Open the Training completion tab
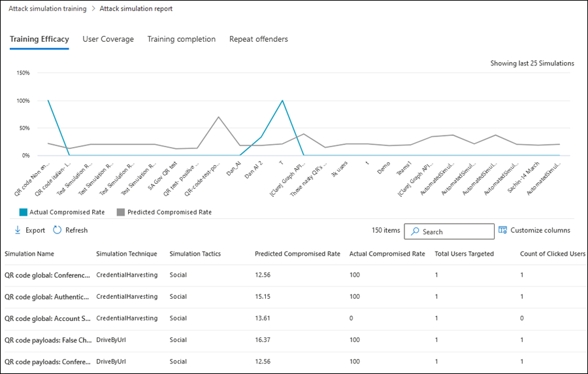Viewport: 588px width, 374px height. coord(181,39)
